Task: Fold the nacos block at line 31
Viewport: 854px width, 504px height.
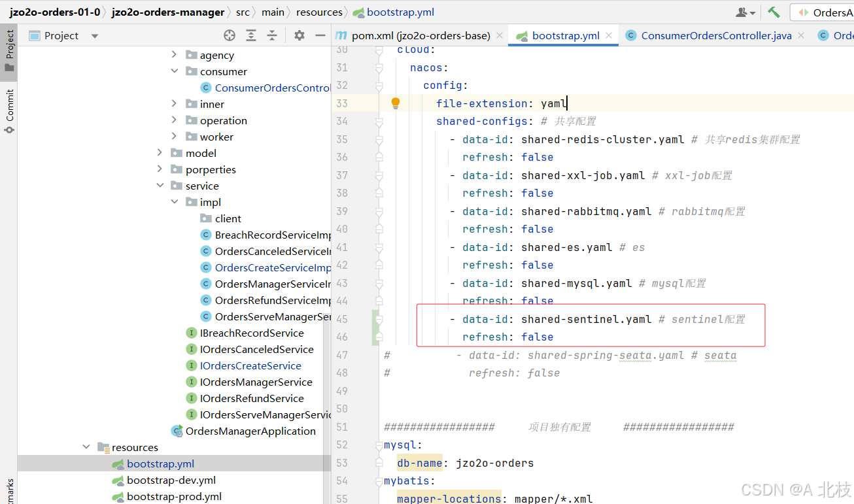Action: tap(379, 67)
